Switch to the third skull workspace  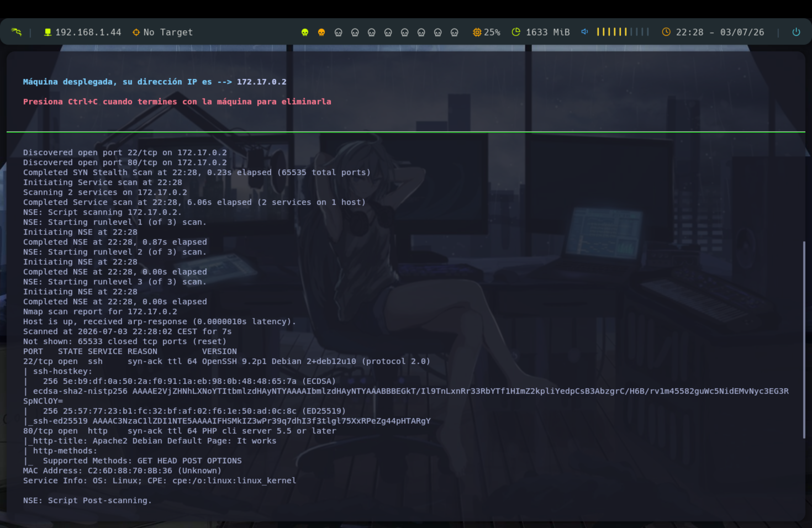pyautogui.click(x=338, y=32)
